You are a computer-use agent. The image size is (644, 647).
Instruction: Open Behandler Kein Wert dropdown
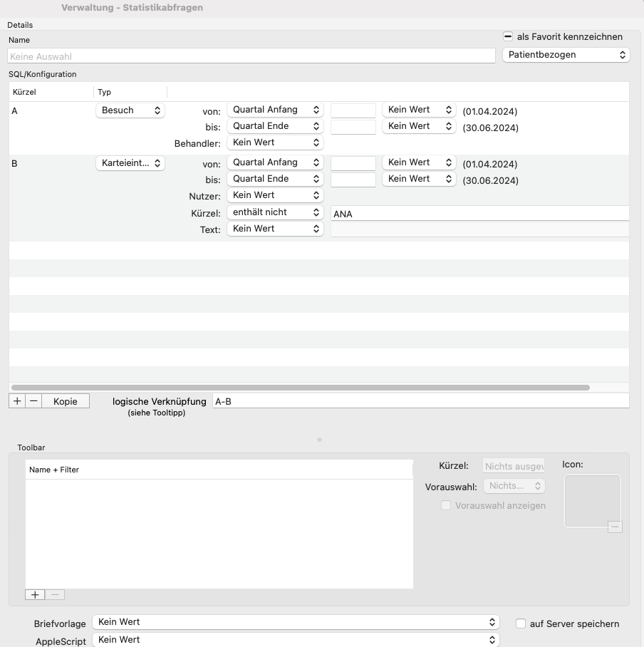pos(275,143)
